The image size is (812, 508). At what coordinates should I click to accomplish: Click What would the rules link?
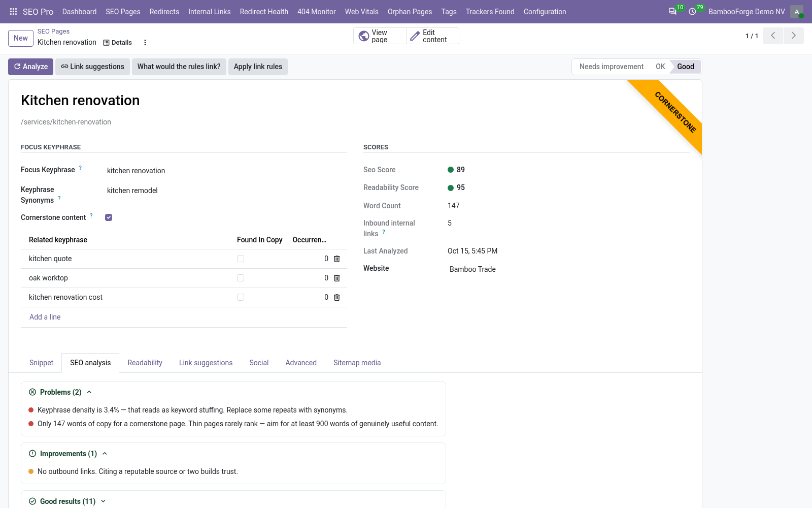179,67
